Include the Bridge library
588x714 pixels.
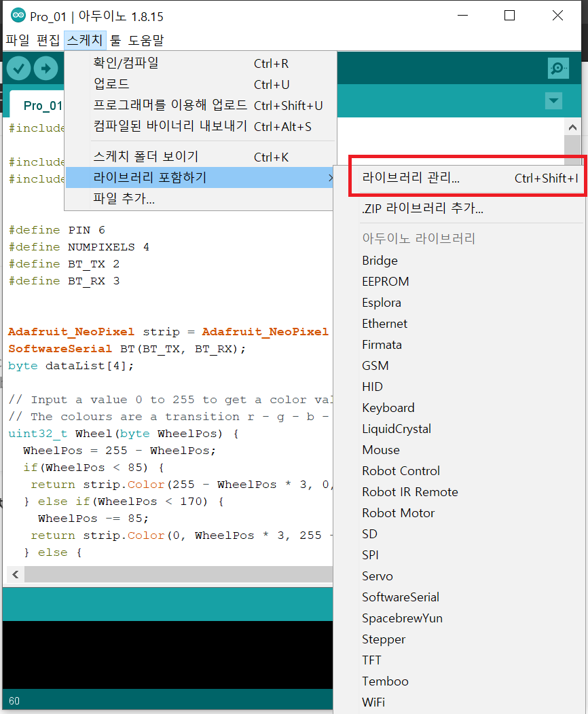[x=460, y=261]
